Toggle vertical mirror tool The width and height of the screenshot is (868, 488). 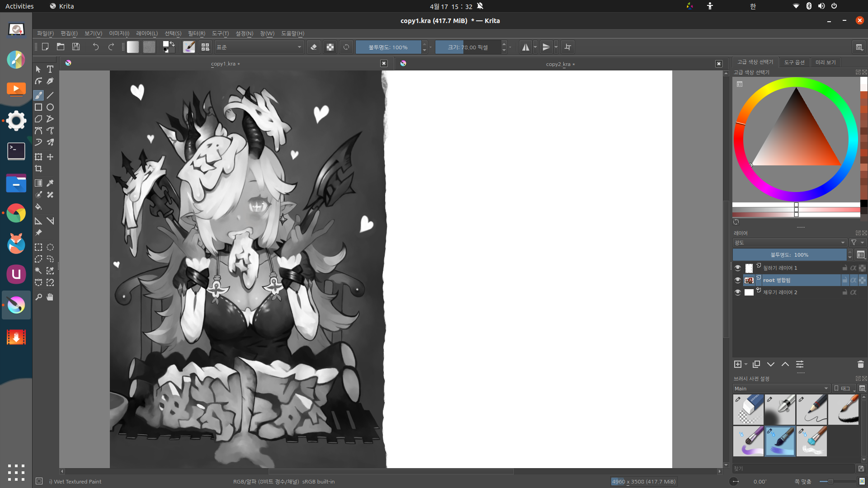(546, 47)
